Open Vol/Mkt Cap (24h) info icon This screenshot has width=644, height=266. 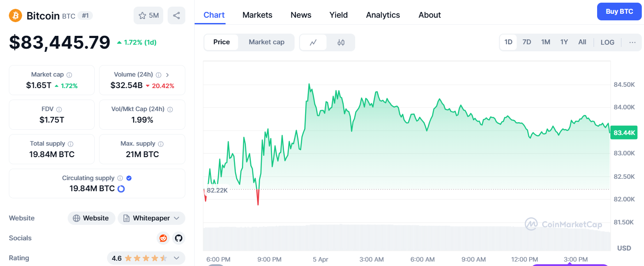point(170,109)
